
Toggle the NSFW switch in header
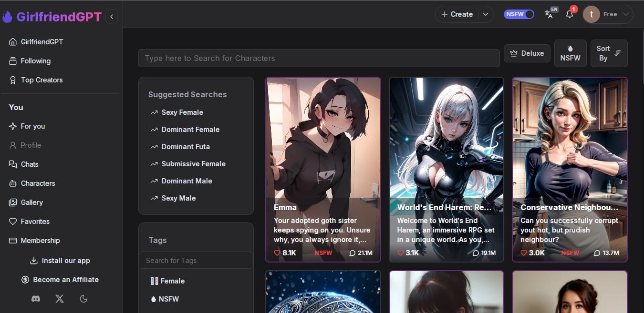(x=519, y=14)
